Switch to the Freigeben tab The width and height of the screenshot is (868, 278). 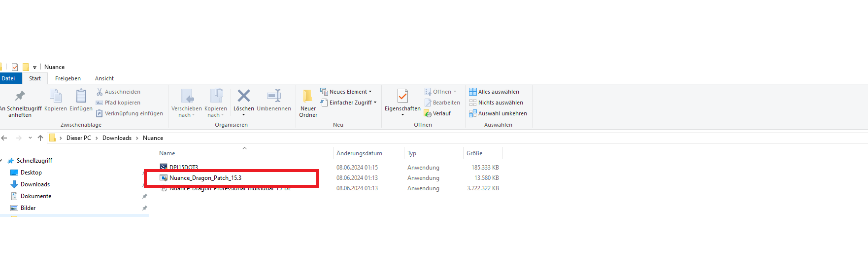point(68,78)
